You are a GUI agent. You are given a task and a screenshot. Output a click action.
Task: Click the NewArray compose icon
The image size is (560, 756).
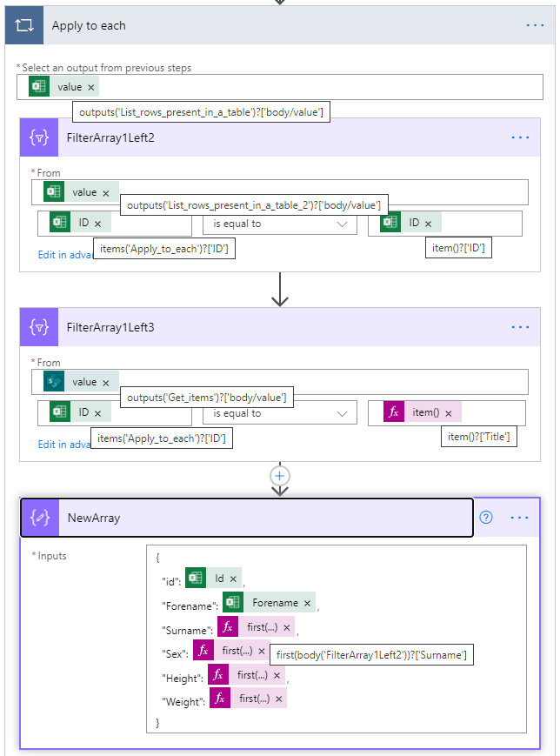(x=40, y=518)
